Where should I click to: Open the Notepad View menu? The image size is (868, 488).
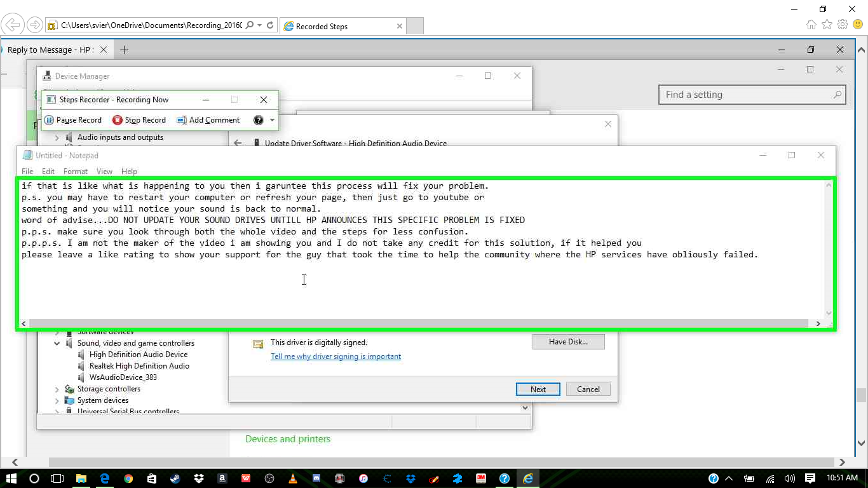pos(104,172)
